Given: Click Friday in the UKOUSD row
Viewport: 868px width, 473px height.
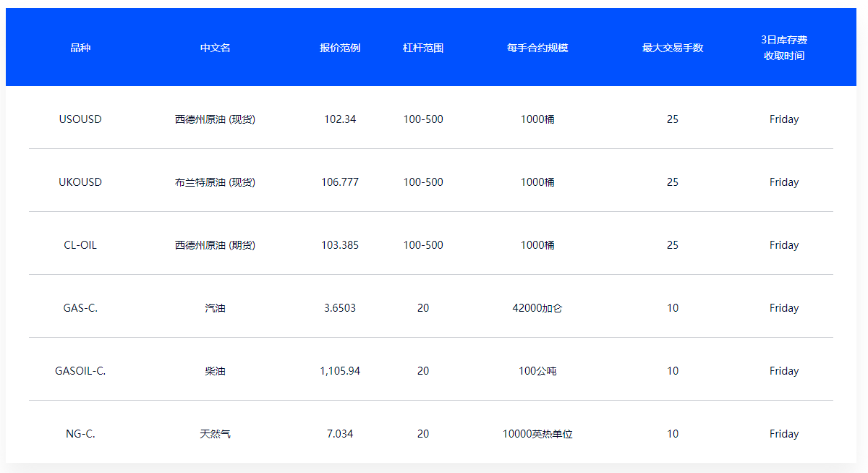Looking at the screenshot, I should [784, 182].
